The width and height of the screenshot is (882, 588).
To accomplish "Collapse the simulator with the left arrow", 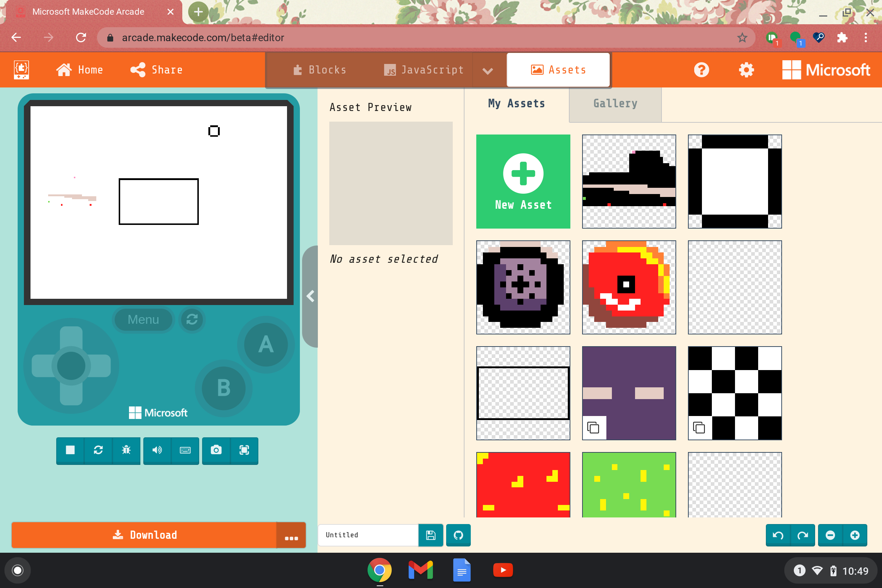I will pyautogui.click(x=310, y=296).
